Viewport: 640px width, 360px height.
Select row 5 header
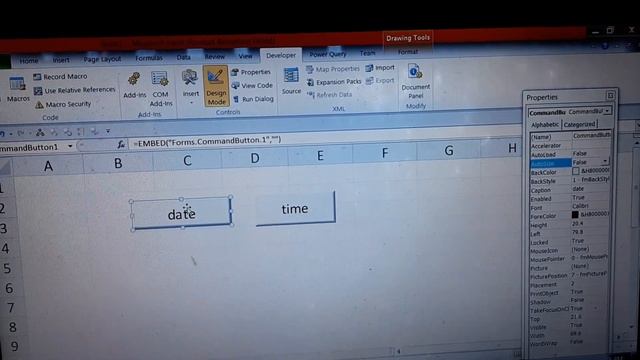click(x=7, y=269)
